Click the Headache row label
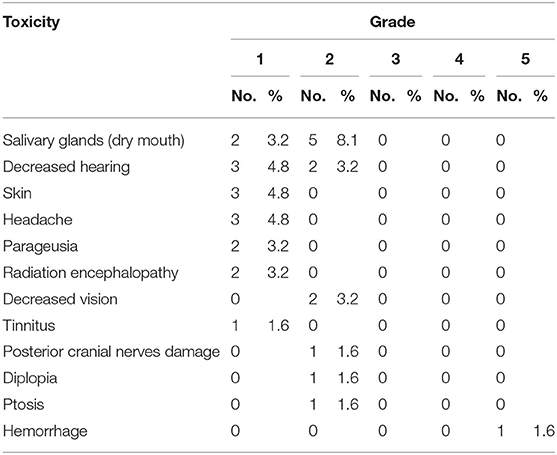This screenshot has width=557, height=455. [x=38, y=220]
